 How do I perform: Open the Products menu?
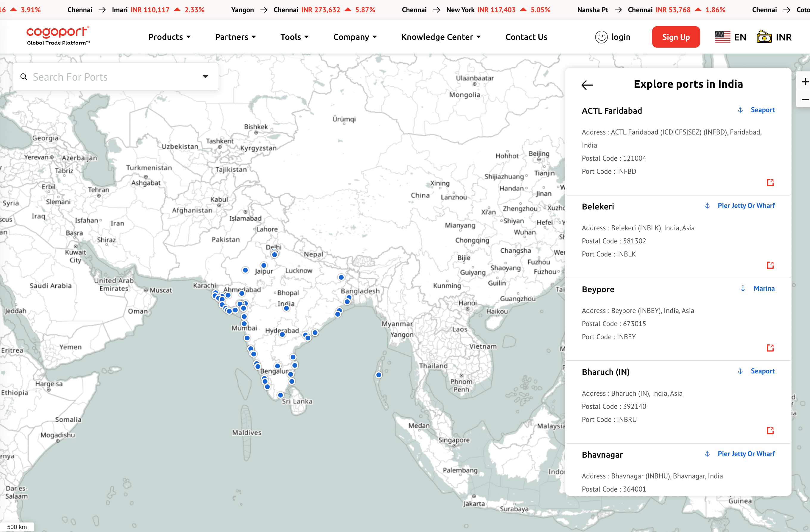coord(169,37)
